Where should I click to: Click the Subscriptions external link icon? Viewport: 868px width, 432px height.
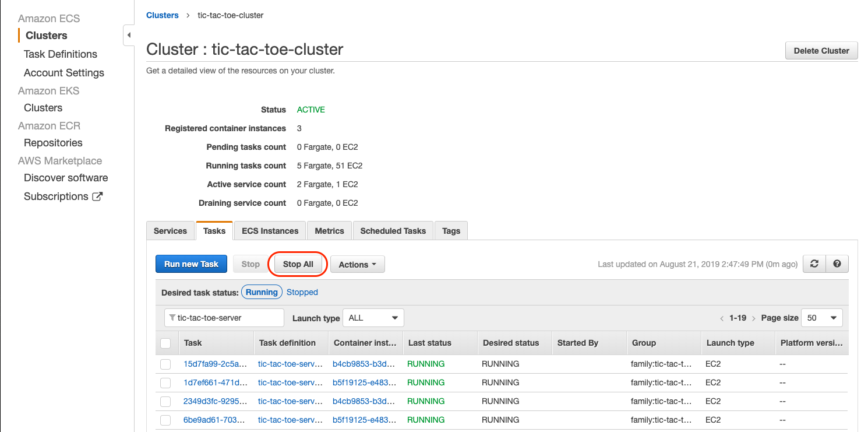click(98, 196)
